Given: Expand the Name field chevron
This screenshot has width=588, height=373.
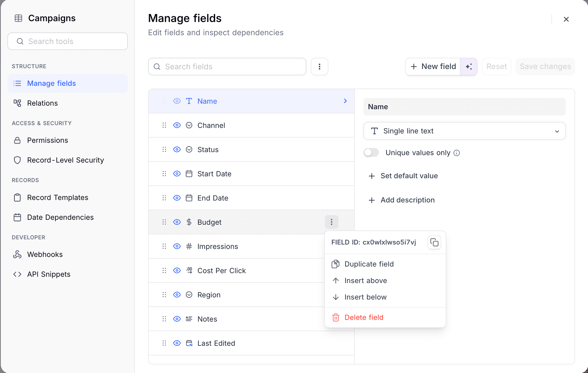Looking at the screenshot, I should [345, 101].
